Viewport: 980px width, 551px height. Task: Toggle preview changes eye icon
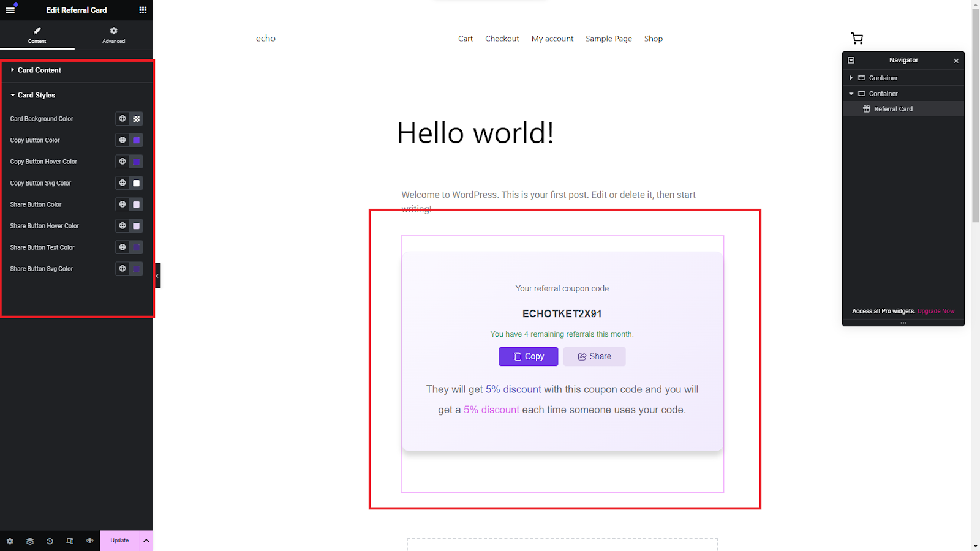click(89, 541)
